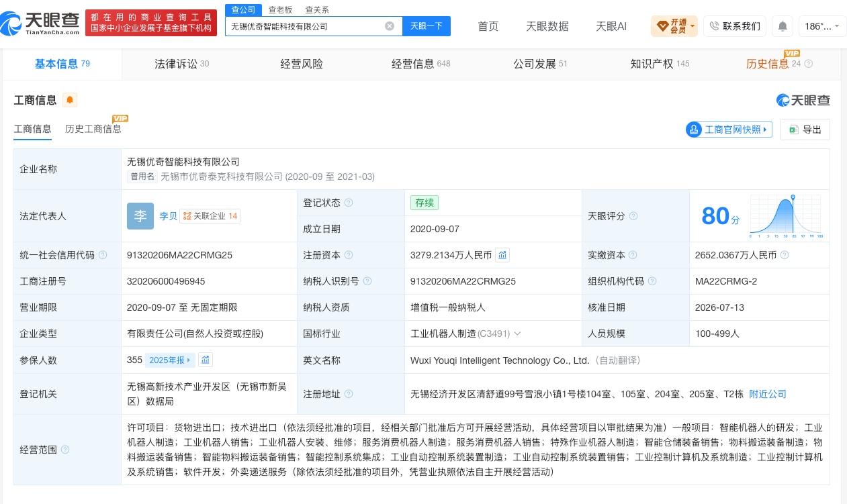
Task: Select the 经营信息 648 tab
Action: click(421, 64)
